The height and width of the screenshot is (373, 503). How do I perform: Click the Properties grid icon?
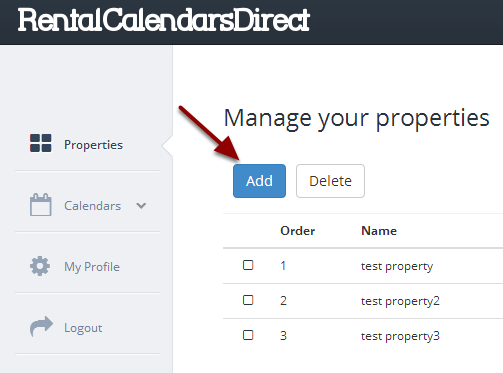(x=41, y=143)
